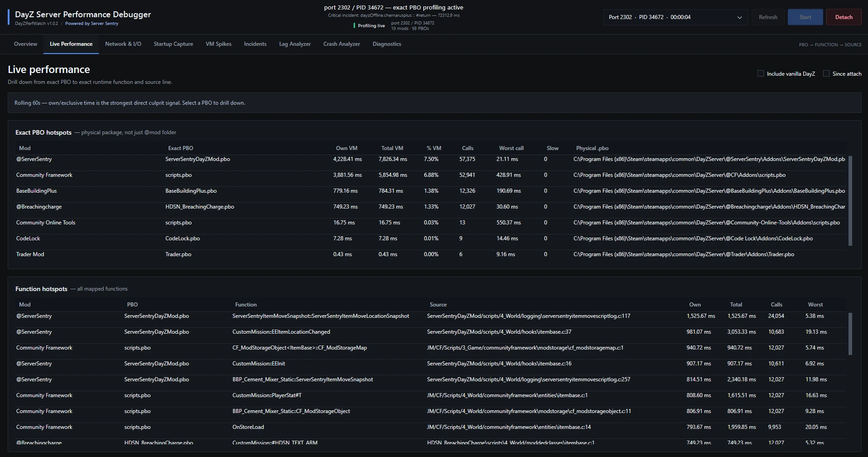This screenshot has height=457, width=868.
Task: Tick the Since attach checkbox
Action: [x=826, y=73]
